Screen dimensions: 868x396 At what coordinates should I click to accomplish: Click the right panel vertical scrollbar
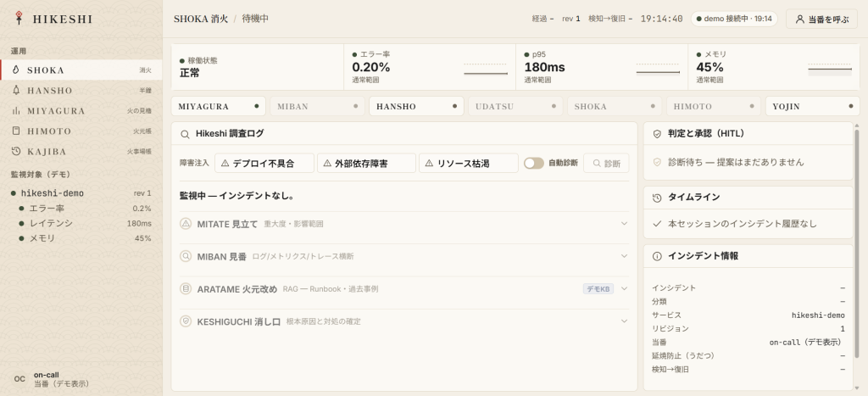(x=858, y=243)
